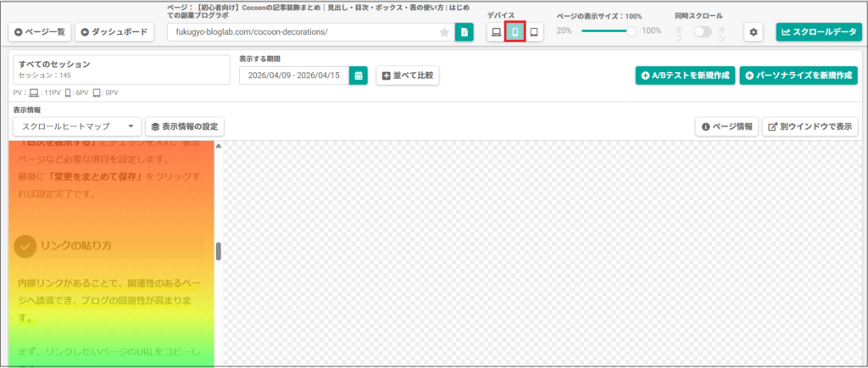Open the すべてのセッション selector
Viewport: 868px width, 368px height.
(121, 70)
